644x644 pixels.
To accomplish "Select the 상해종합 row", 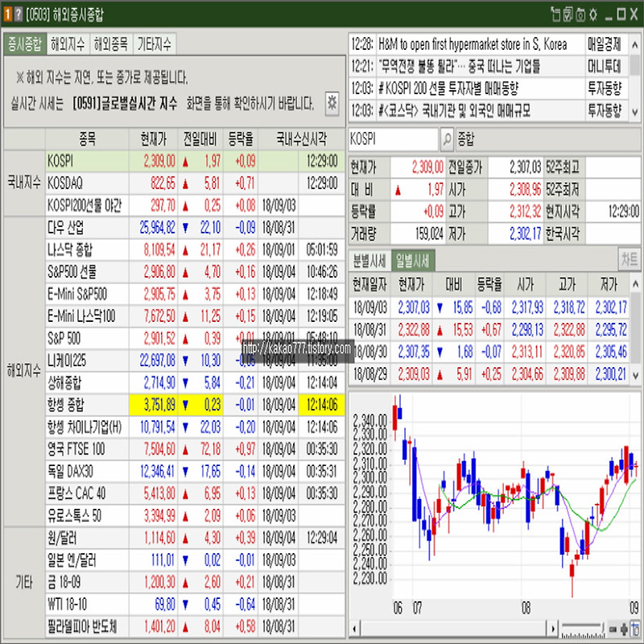I will click(195, 383).
